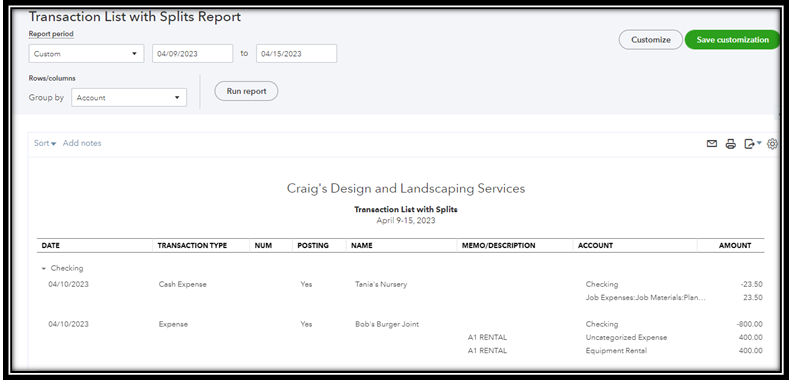Click the TRANSACTION TYPE column header

(x=192, y=246)
